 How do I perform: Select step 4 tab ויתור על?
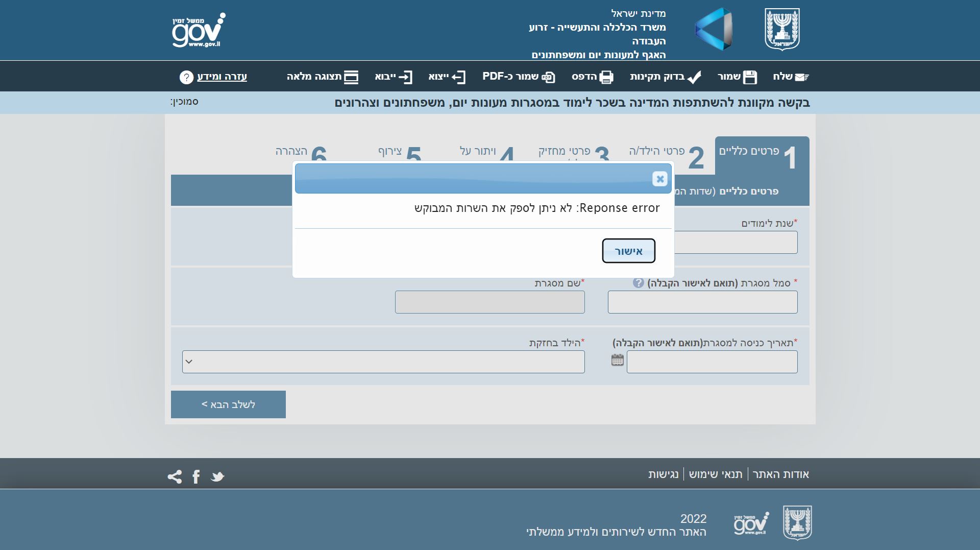point(486,153)
